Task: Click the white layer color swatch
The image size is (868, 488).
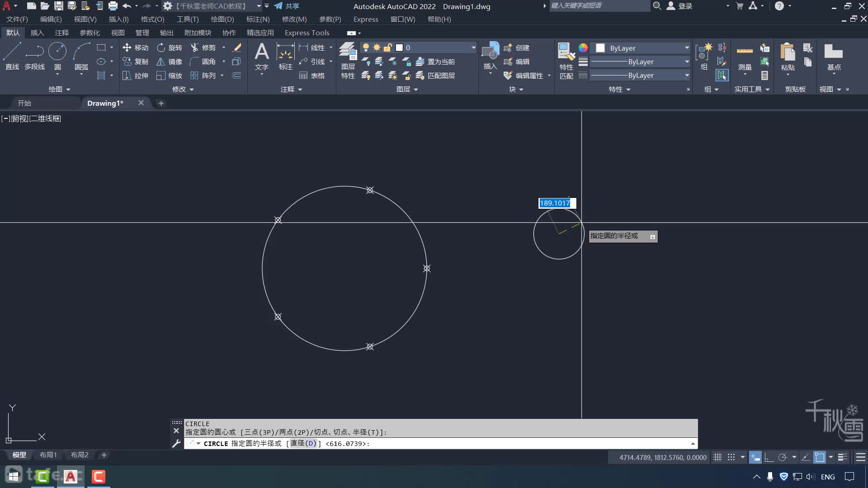Action: [x=399, y=47]
